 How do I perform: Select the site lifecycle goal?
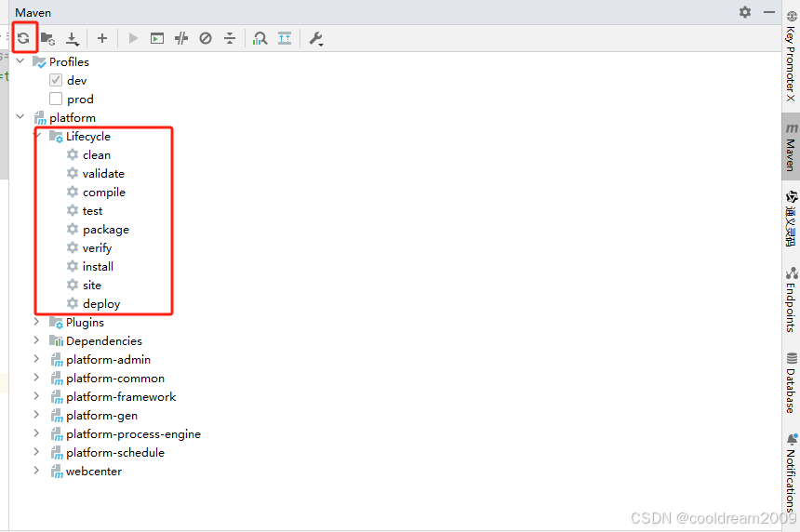point(92,286)
